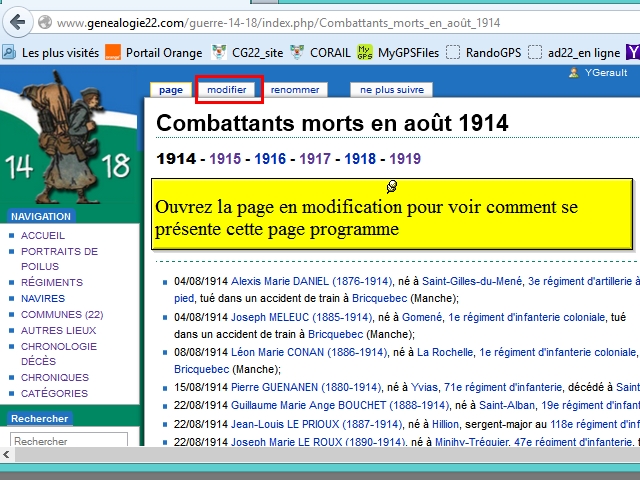Open CHRONOLOGIE DÉCÈS navigation link

[59, 353]
